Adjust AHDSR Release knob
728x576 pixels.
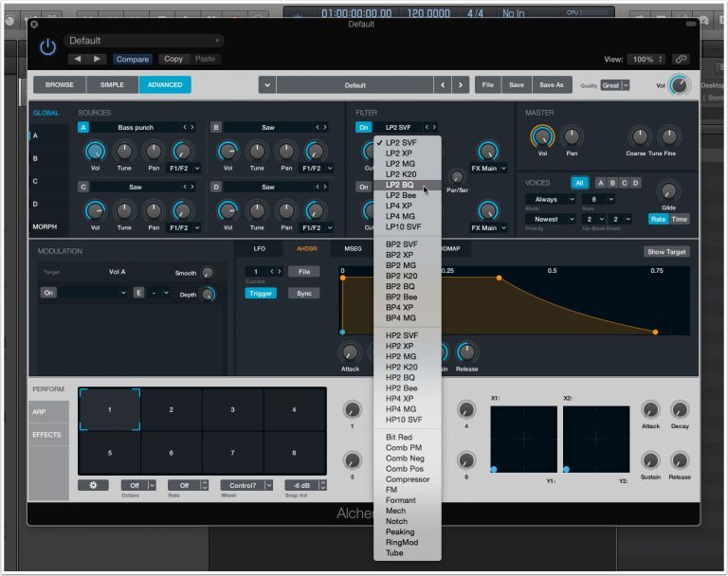click(x=466, y=352)
